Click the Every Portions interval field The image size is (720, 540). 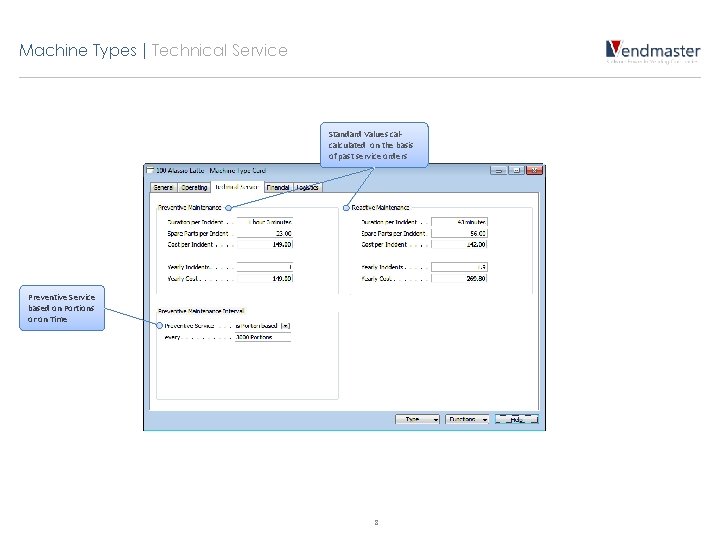pos(263,337)
